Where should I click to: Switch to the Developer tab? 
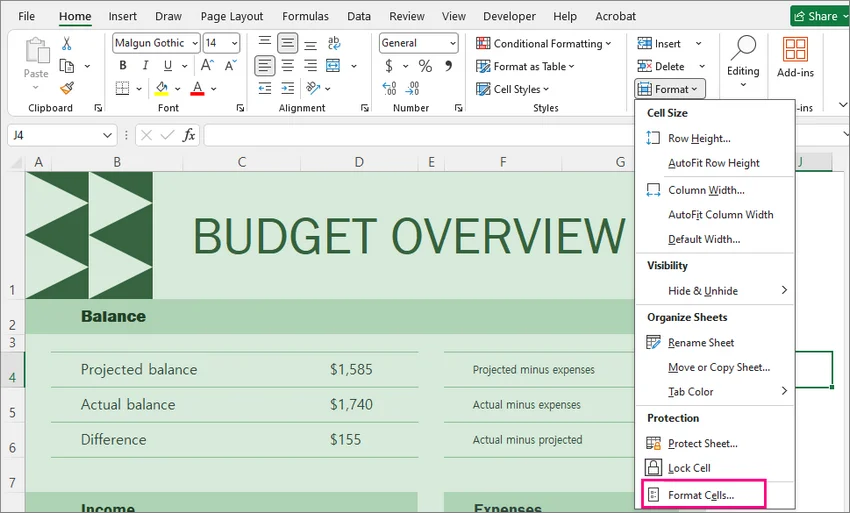tap(509, 16)
